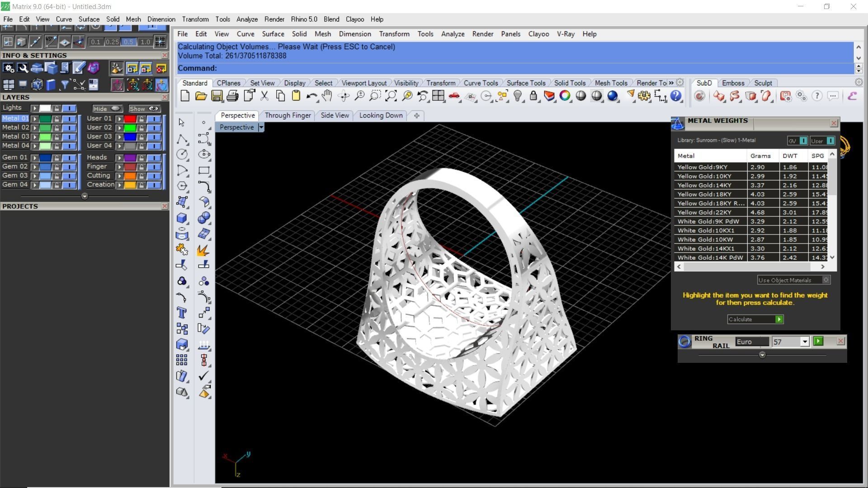Click the Print toolbar icon
This screenshot has width=868, height=488.
click(x=232, y=96)
